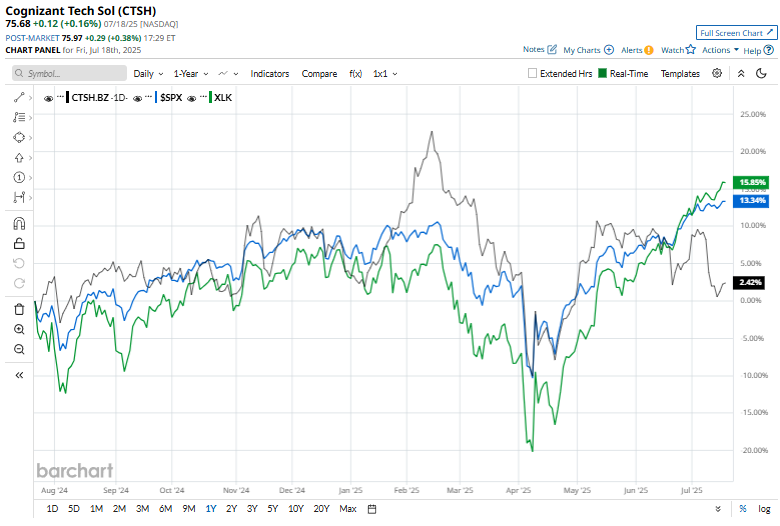Image resolution: width=780 pixels, height=526 pixels.
Task: Open CTSH.BZ series options ellipsis
Action: pos(60,96)
